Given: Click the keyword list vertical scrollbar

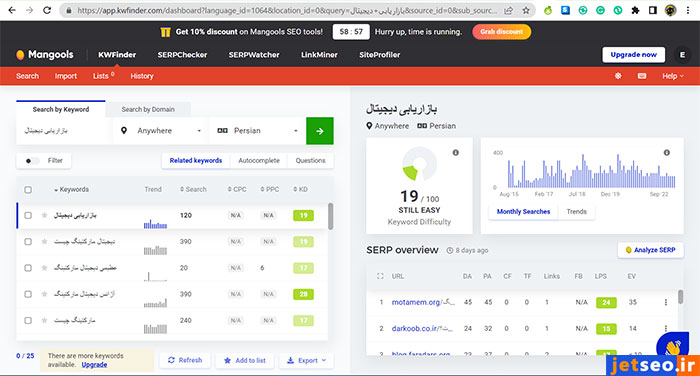Looking at the screenshot, I should 330,216.
